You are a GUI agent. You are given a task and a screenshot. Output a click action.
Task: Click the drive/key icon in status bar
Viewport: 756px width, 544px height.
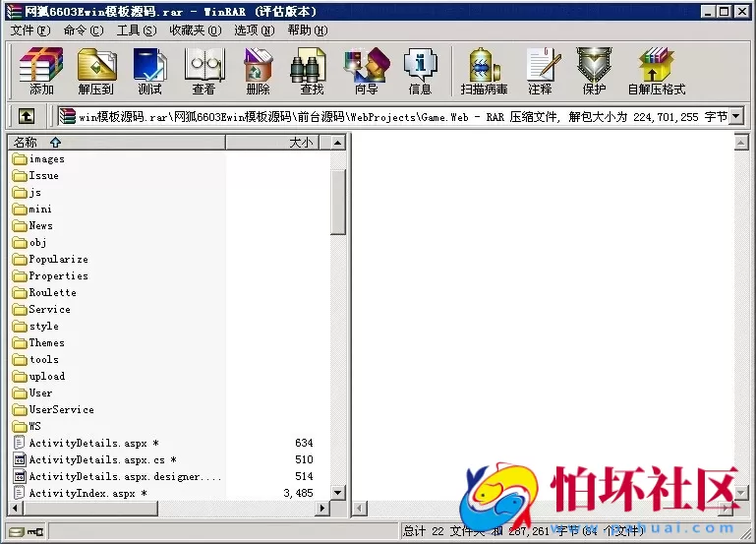coord(27,531)
